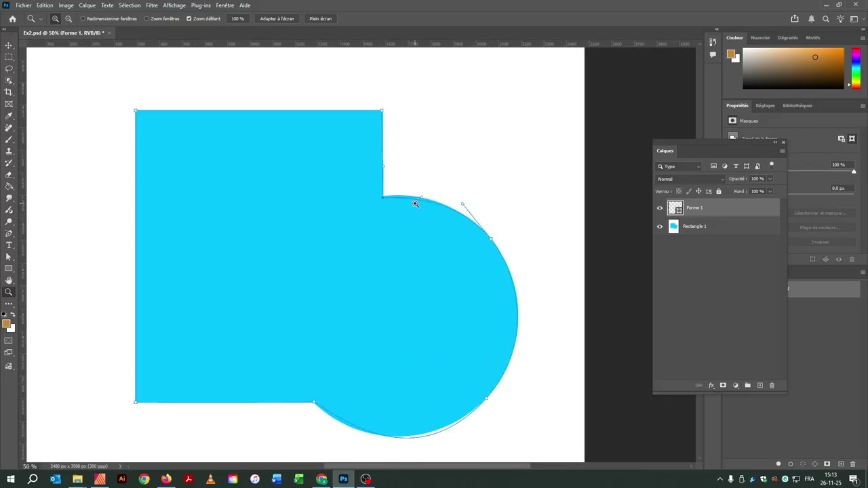The width and height of the screenshot is (868, 488).
Task: Toggle lock transparent pixels icon
Action: (679, 191)
